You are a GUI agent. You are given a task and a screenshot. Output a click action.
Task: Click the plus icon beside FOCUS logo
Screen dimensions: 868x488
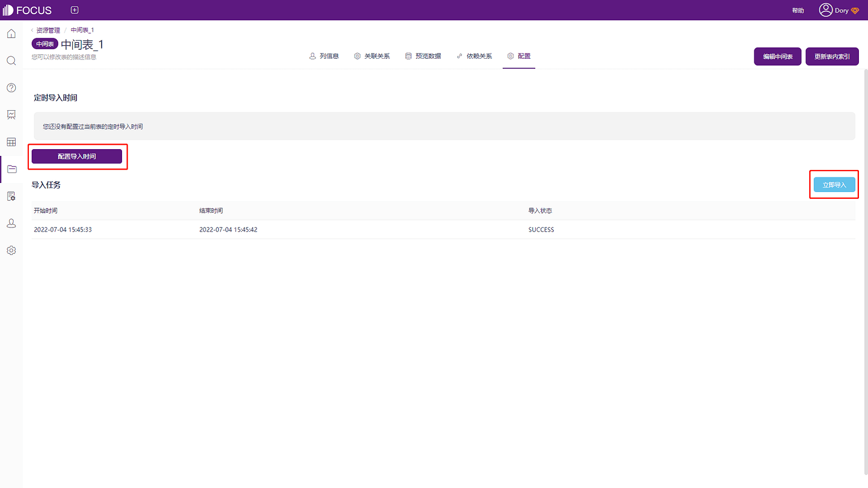(75, 10)
